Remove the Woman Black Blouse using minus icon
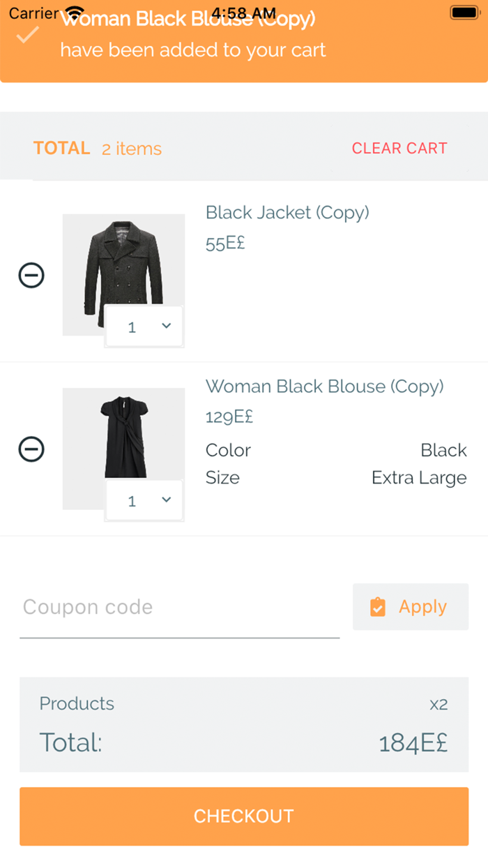Image resolution: width=488 pixels, height=868 pixels. point(31,449)
